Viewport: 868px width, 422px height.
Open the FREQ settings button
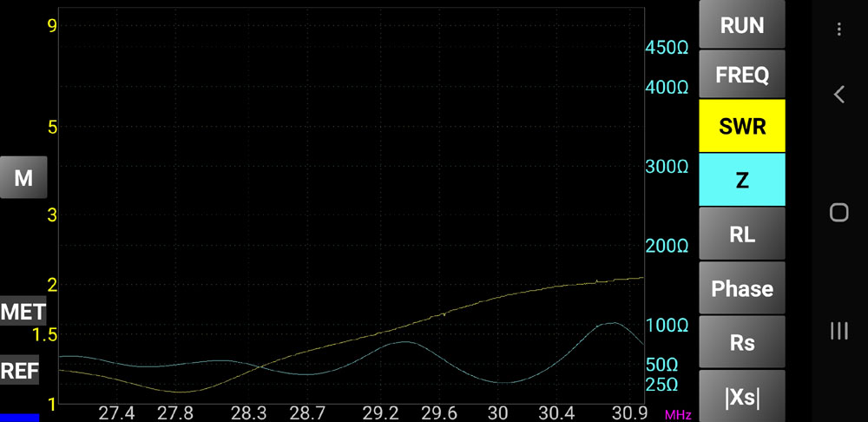[x=742, y=74]
